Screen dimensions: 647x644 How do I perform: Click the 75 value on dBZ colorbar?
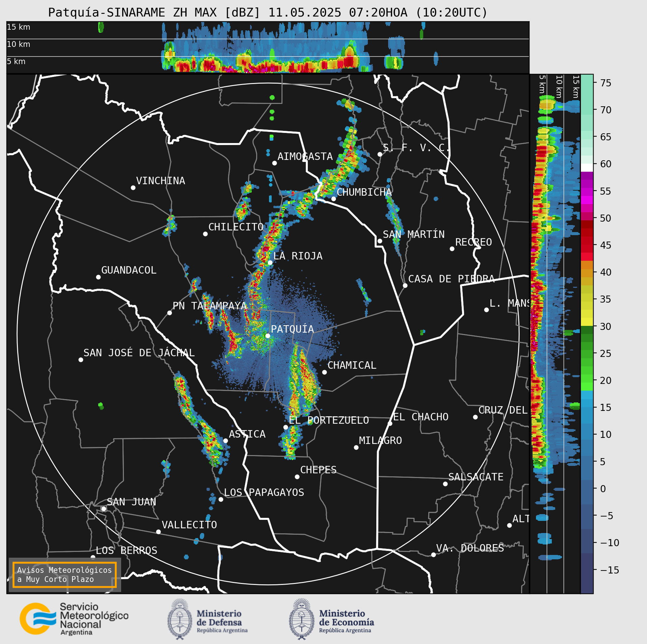606,83
